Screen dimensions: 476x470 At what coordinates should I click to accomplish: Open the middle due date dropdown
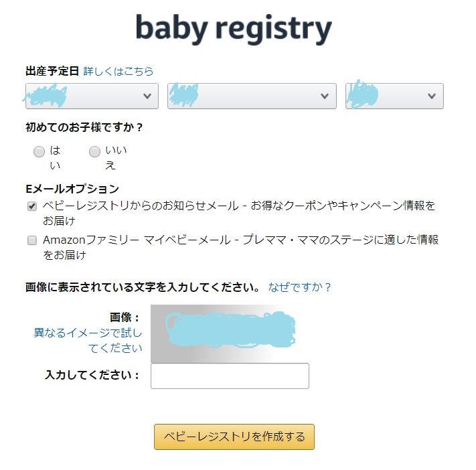pyautogui.click(x=252, y=96)
